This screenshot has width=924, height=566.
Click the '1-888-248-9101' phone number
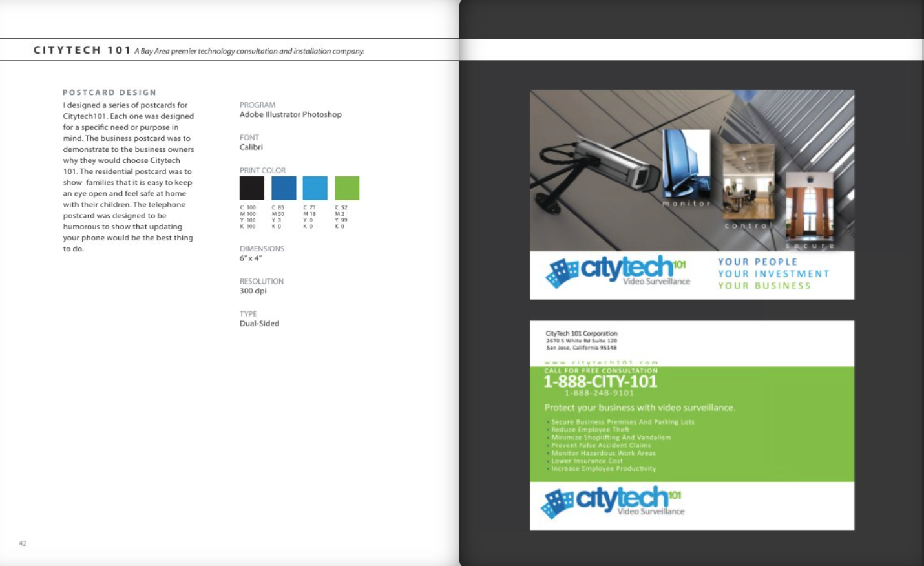[599, 393]
